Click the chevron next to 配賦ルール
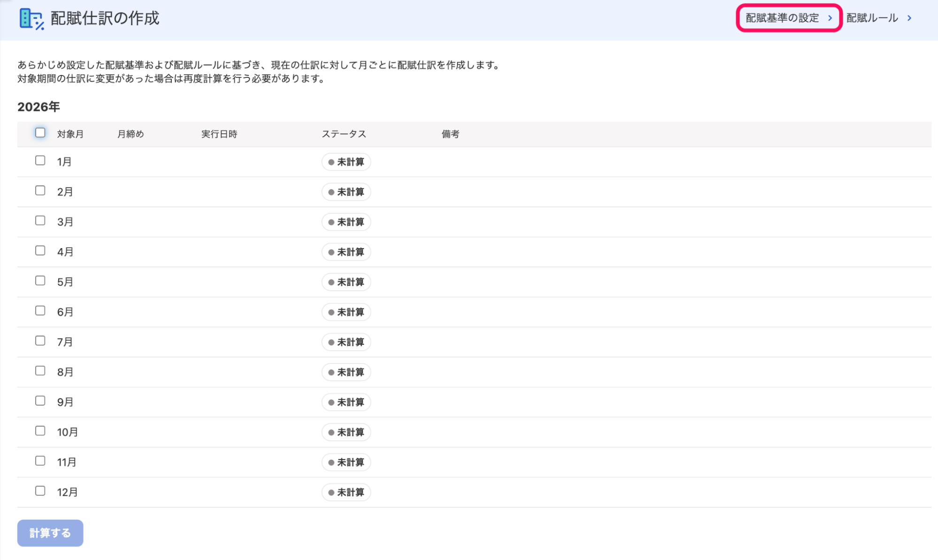This screenshot has height=560, width=938. (909, 18)
